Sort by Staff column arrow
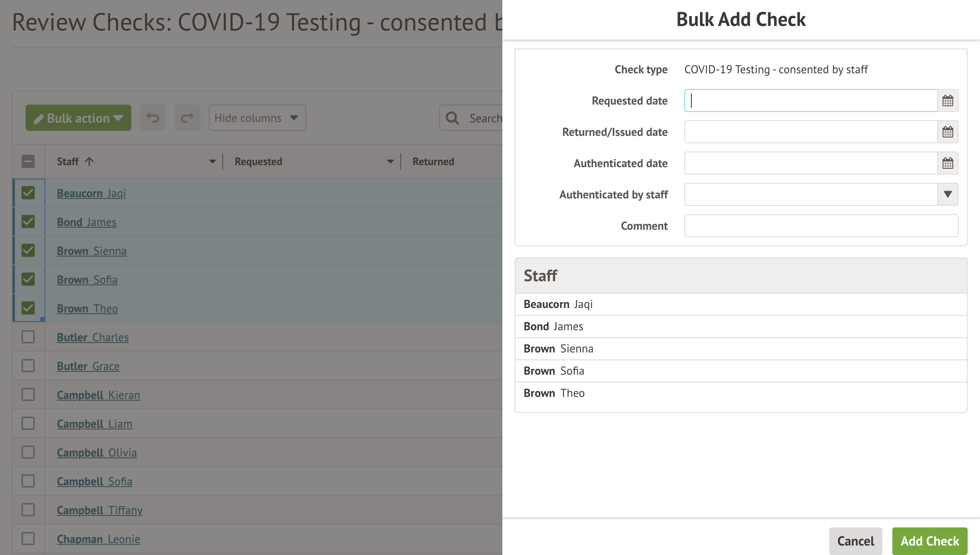 [x=89, y=161]
